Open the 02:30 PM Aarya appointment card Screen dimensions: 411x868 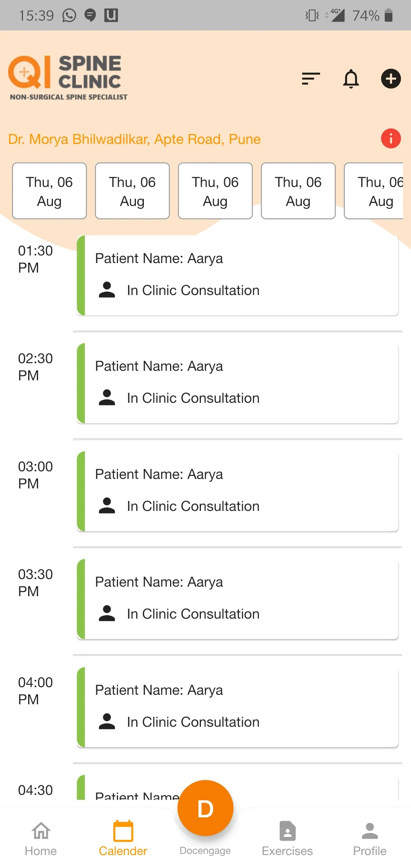(237, 383)
